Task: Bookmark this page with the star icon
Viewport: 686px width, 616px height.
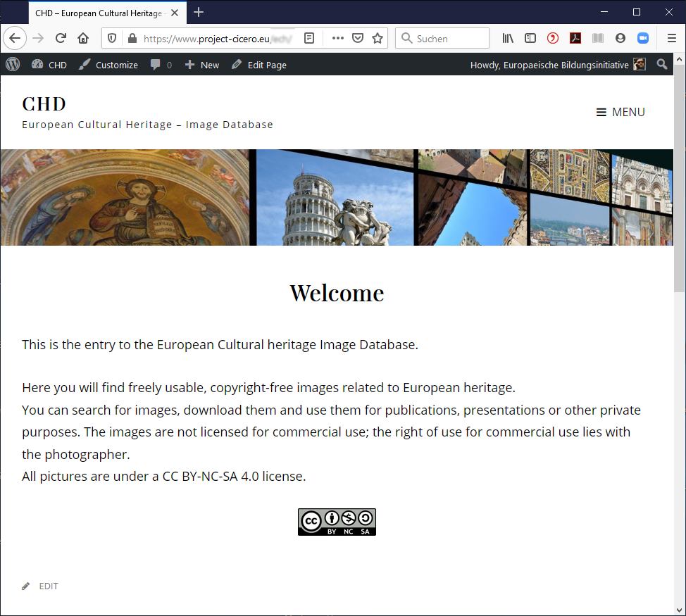Action: (378, 39)
